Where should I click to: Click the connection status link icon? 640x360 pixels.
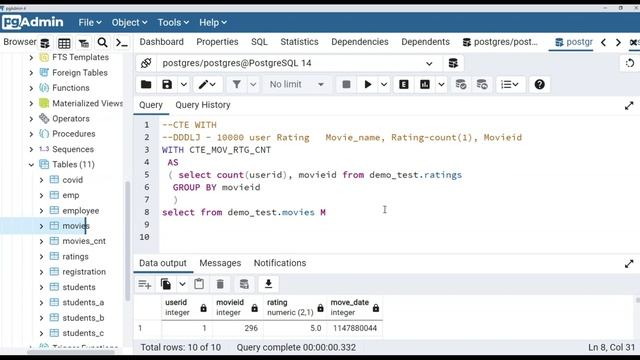click(x=146, y=63)
